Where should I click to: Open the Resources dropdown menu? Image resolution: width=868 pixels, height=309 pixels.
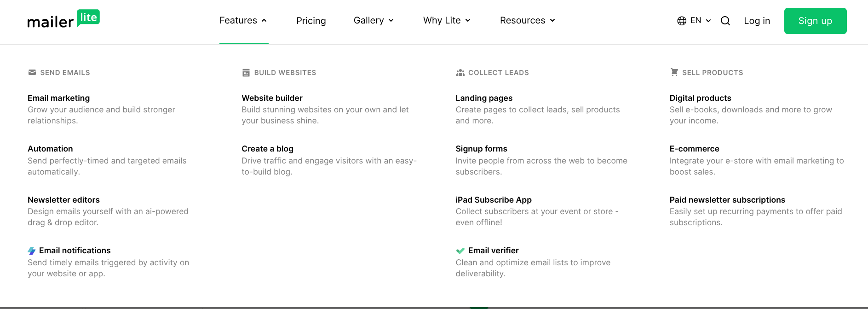pyautogui.click(x=528, y=21)
